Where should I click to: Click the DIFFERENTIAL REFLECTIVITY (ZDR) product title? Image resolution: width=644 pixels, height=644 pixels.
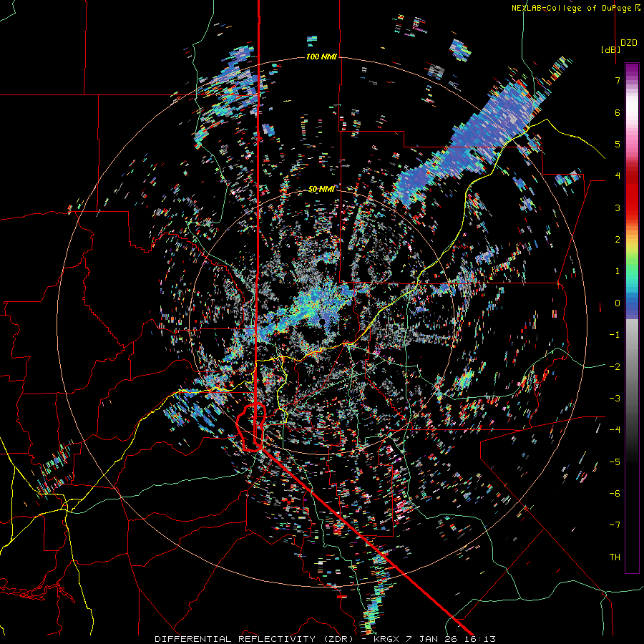click(x=254, y=639)
